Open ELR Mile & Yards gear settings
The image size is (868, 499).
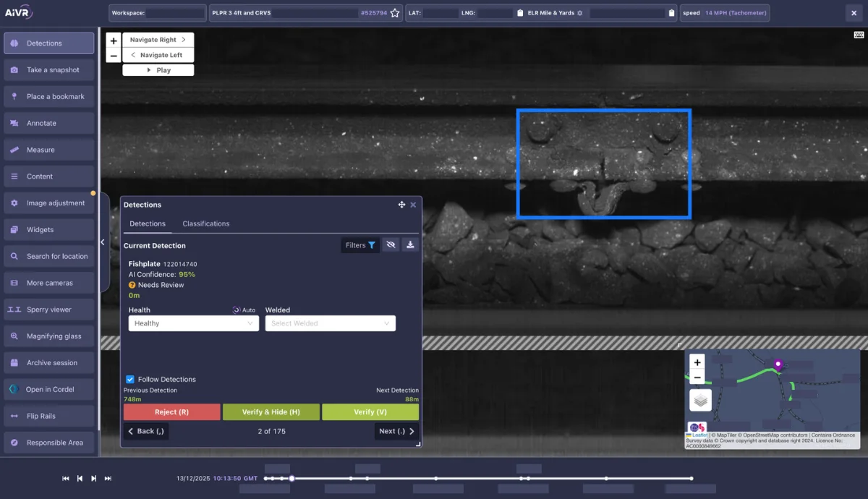click(580, 13)
